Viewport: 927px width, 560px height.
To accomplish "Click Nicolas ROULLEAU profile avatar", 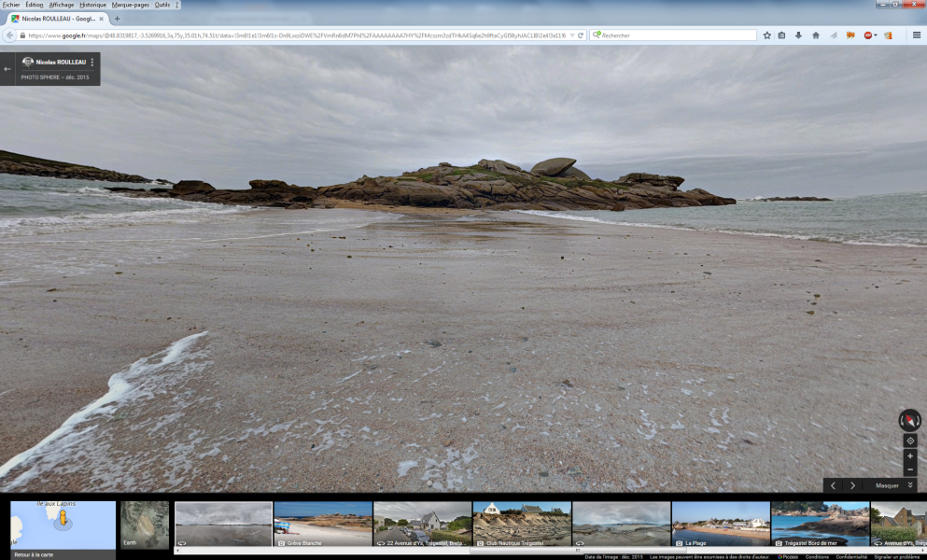I will 27,63.
